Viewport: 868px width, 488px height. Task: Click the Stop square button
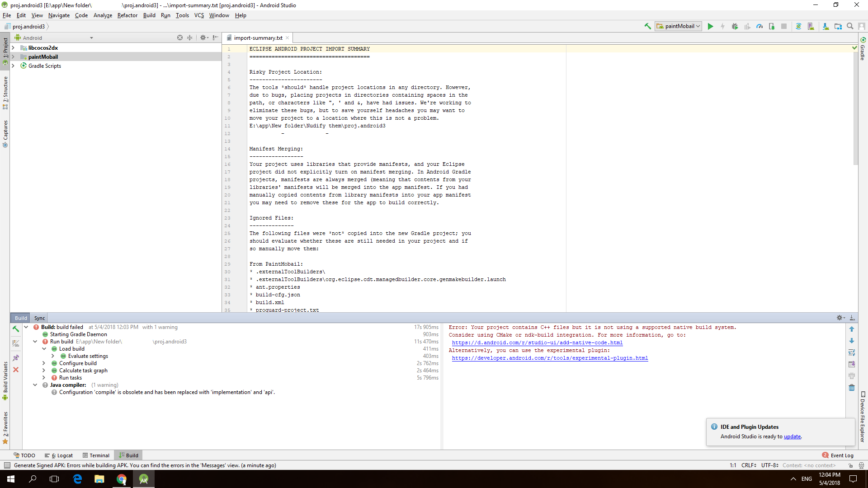point(784,26)
